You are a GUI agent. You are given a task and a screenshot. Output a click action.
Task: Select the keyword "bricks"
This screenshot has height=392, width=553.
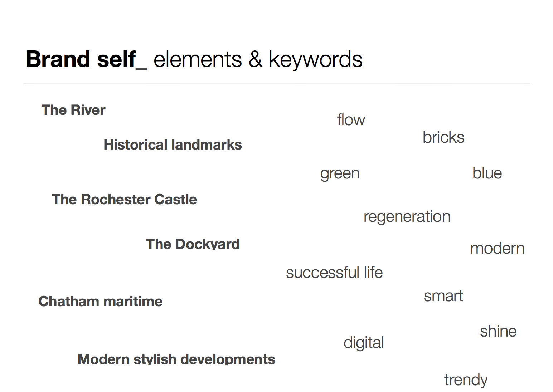(443, 137)
